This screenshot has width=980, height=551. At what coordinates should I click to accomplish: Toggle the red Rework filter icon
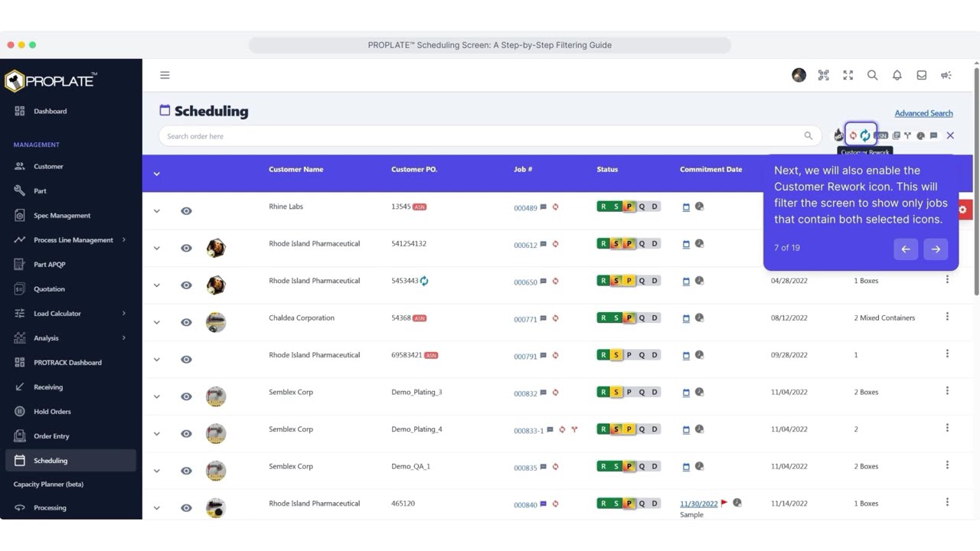tap(853, 135)
